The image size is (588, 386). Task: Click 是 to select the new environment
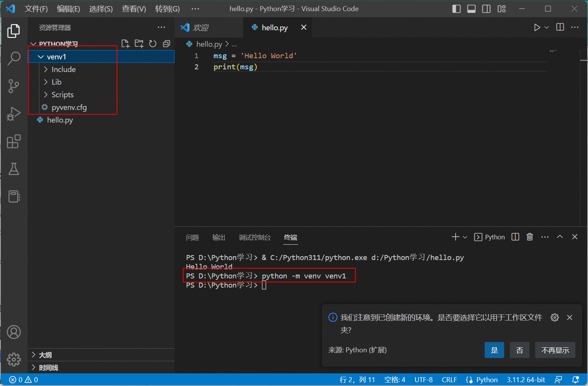(494, 350)
